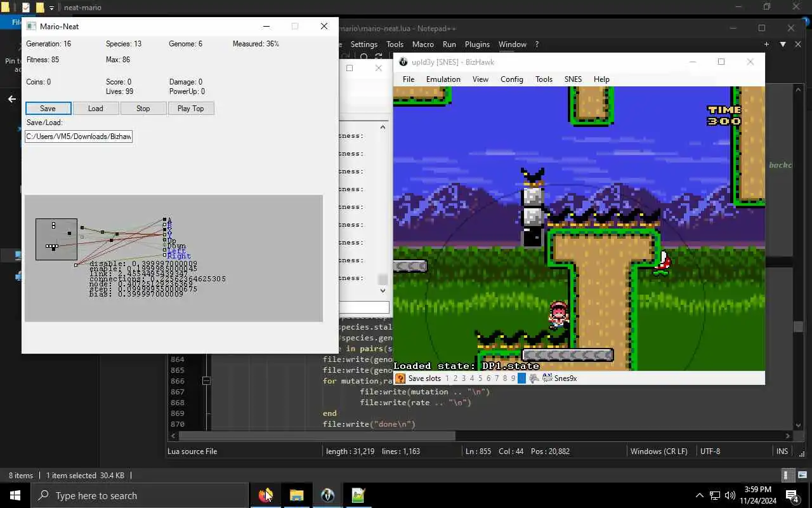
Task: Go back with Explorer's back arrow
Action: click(x=11, y=99)
